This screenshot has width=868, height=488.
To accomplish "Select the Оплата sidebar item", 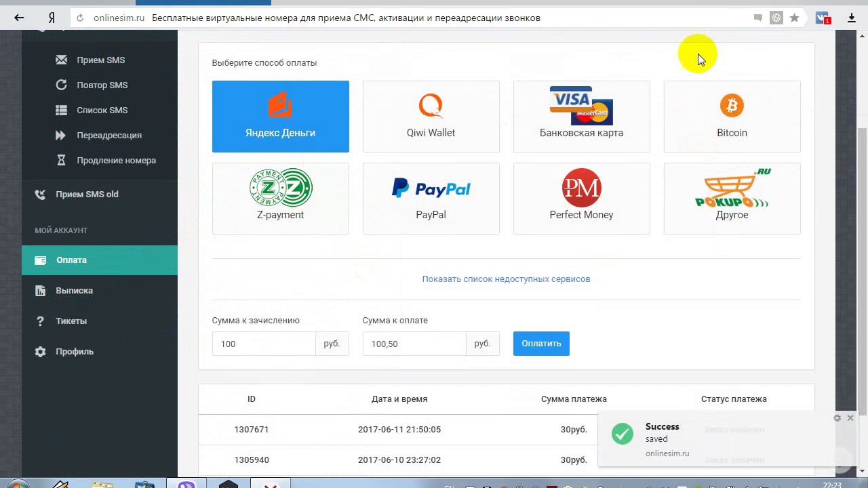I will 100,260.
